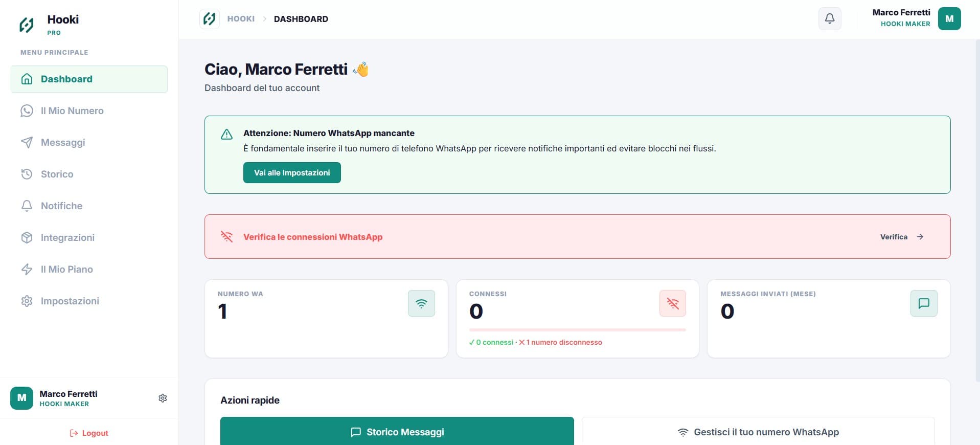Click the HOOKI breadcrumb link
This screenshot has width=980, height=445.
pyautogui.click(x=241, y=19)
